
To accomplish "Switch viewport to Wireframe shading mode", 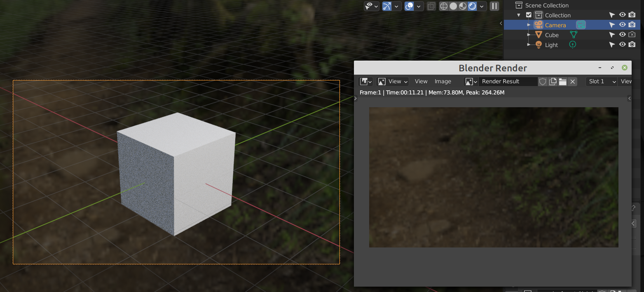I will (444, 6).
